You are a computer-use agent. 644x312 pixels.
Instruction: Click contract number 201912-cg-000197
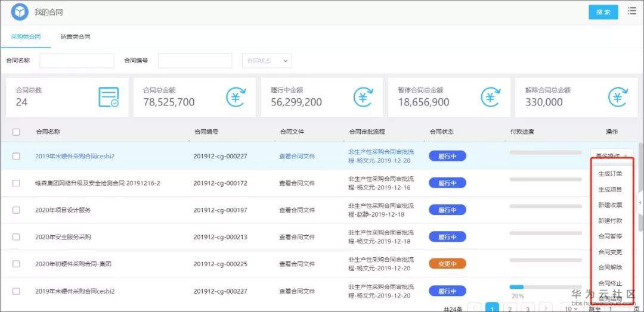[220, 210]
